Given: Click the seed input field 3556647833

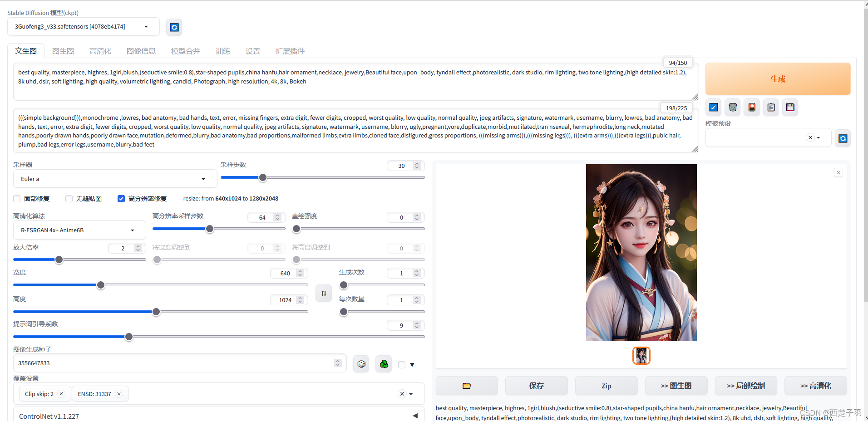Looking at the screenshot, I should (180, 363).
